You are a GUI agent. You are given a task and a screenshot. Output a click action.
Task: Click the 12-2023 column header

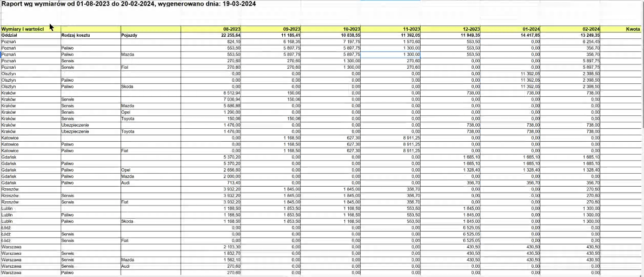[x=450, y=29]
